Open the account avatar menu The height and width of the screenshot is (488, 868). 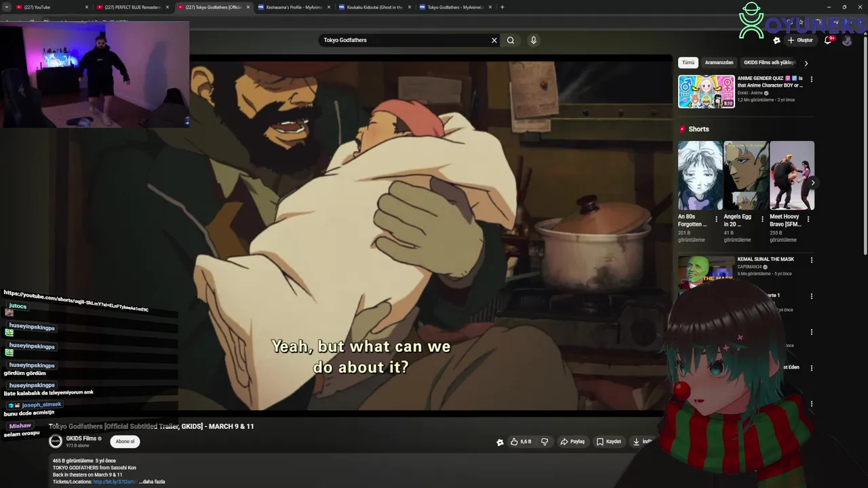click(847, 40)
